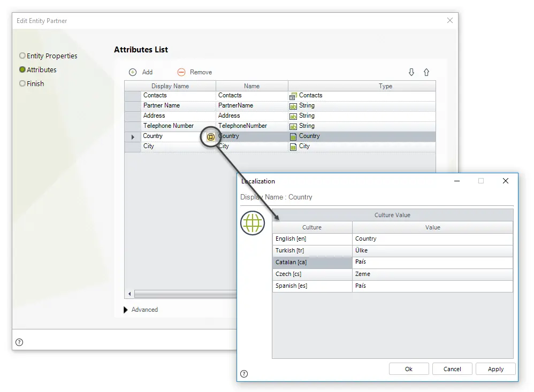
Task: Click Cancel in Localization dialog
Action: click(452, 369)
